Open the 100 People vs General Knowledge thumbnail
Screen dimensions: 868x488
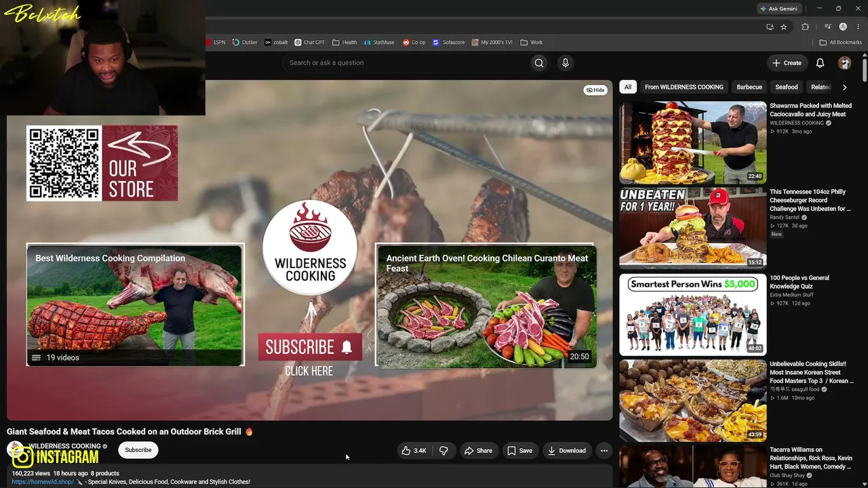(693, 314)
